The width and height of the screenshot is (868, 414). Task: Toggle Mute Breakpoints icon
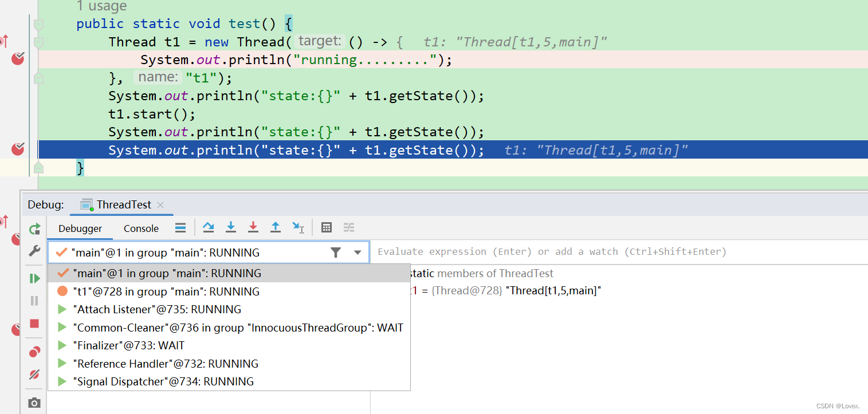click(34, 374)
